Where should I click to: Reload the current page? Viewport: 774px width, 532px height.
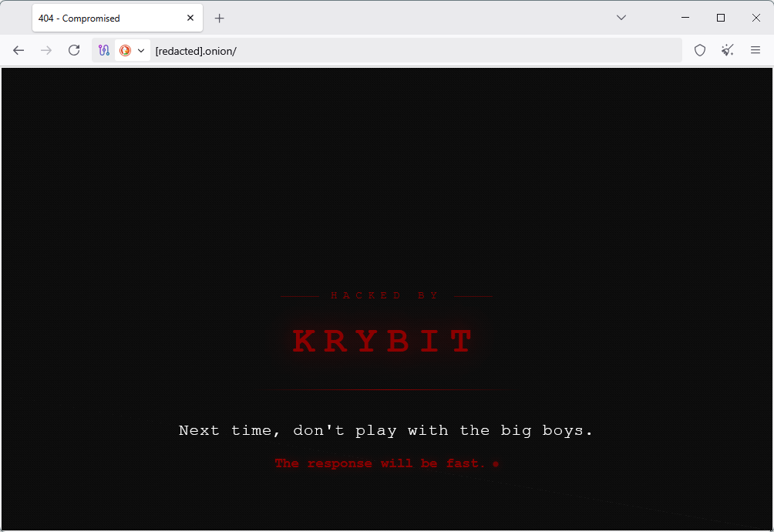74,50
